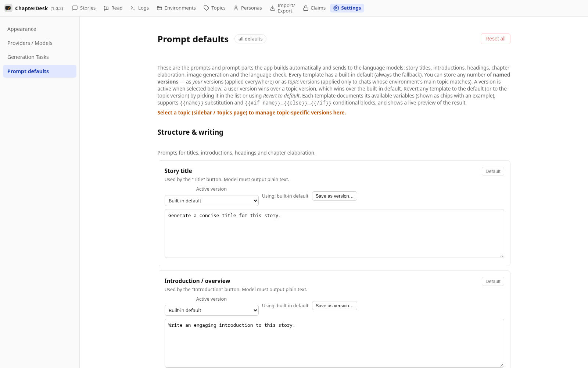
Task: Click the ChapterDesk logo icon
Action: point(8,8)
